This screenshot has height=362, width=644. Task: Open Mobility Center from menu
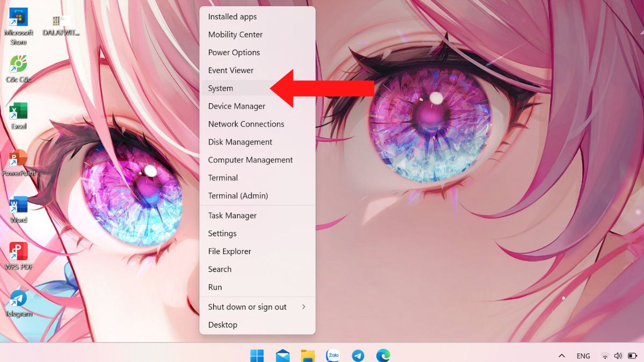tap(258, 34)
